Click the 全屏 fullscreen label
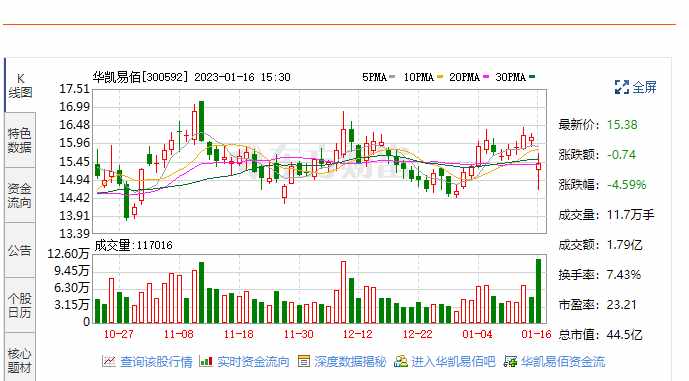The height and width of the screenshot is (381, 689). click(x=644, y=87)
